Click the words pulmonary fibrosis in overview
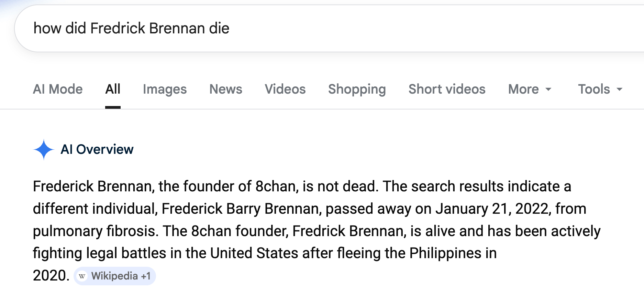Screen dimensions: 644x296 click(x=95, y=231)
